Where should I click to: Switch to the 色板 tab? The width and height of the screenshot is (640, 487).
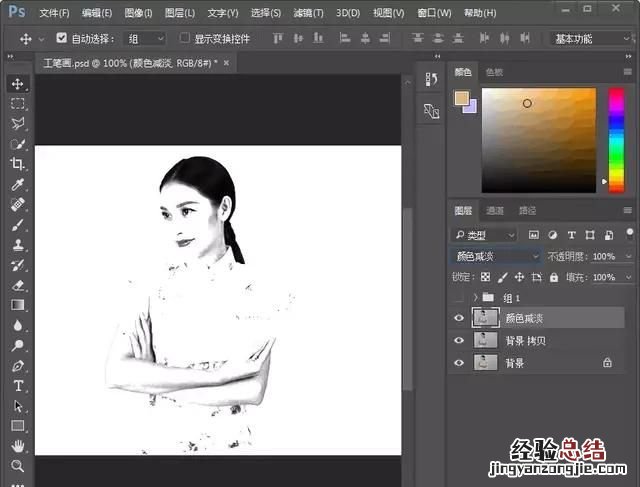click(495, 73)
